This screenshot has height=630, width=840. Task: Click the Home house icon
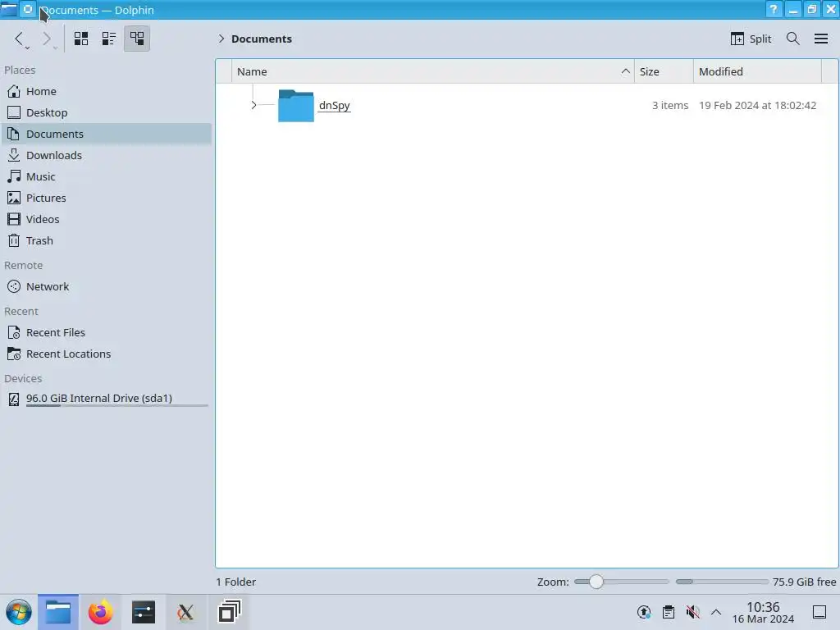[14, 91]
